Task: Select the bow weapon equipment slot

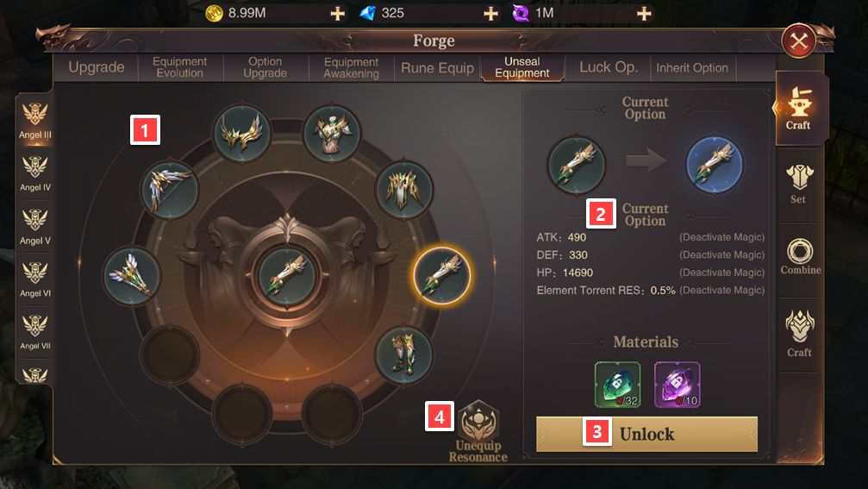Action: pos(170,190)
